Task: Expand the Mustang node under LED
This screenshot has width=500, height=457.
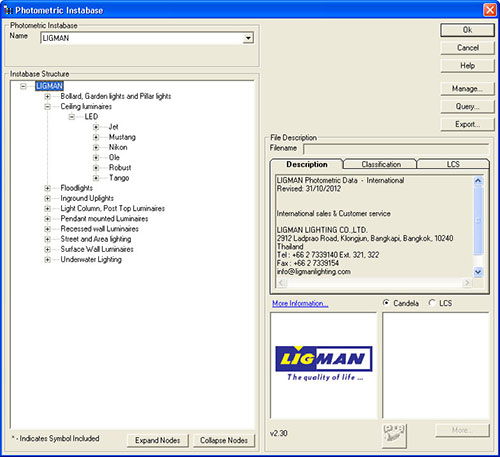Action: (x=96, y=137)
